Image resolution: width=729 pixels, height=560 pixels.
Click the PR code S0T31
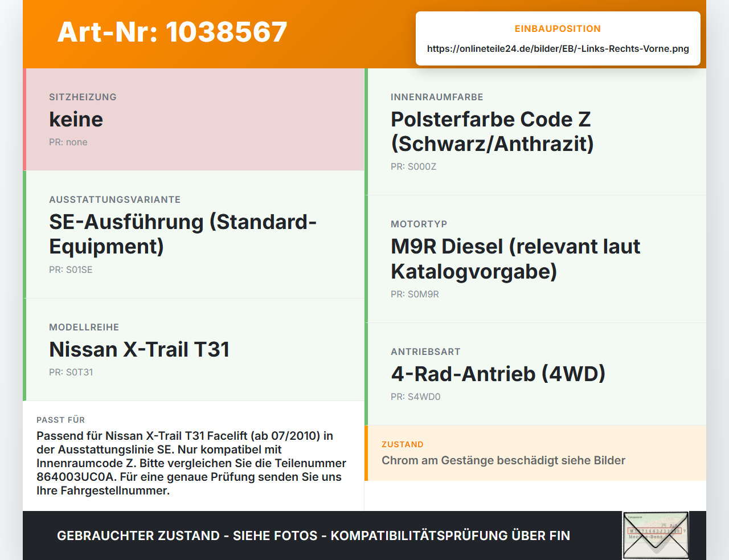point(71,372)
